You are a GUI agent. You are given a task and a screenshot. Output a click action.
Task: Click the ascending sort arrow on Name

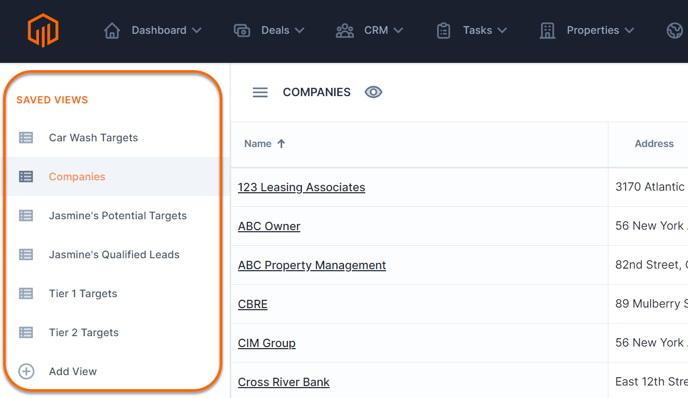(x=281, y=143)
